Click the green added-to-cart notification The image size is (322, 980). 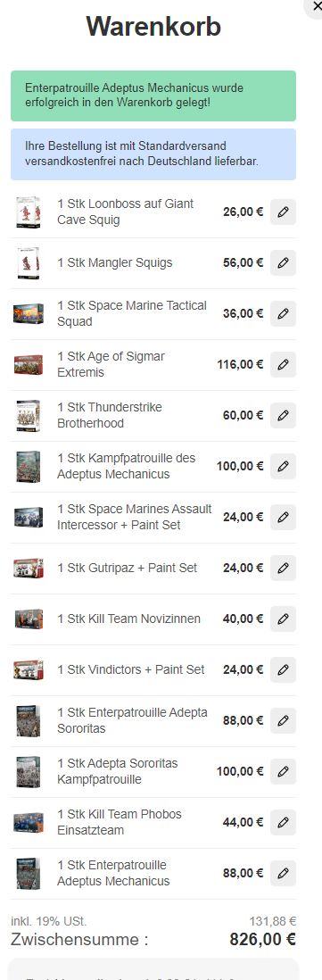pyautogui.click(x=153, y=96)
